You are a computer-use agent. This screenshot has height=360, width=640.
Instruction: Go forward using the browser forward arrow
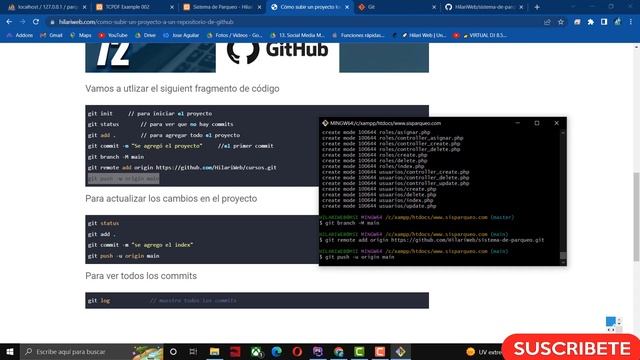pyautogui.click(x=22, y=22)
